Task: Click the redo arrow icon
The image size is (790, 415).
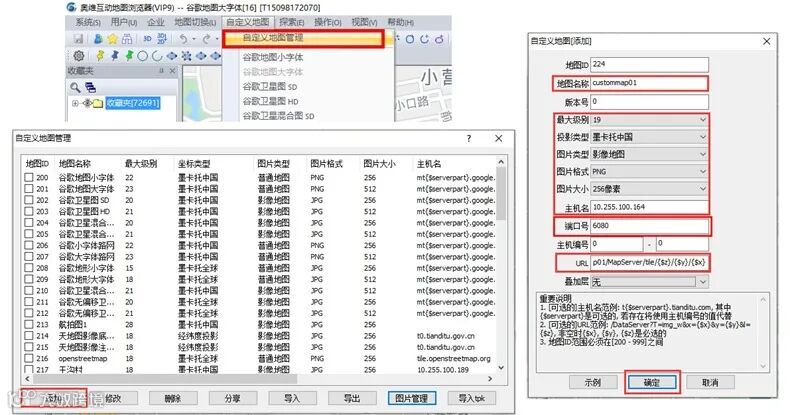Action: click(207, 39)
